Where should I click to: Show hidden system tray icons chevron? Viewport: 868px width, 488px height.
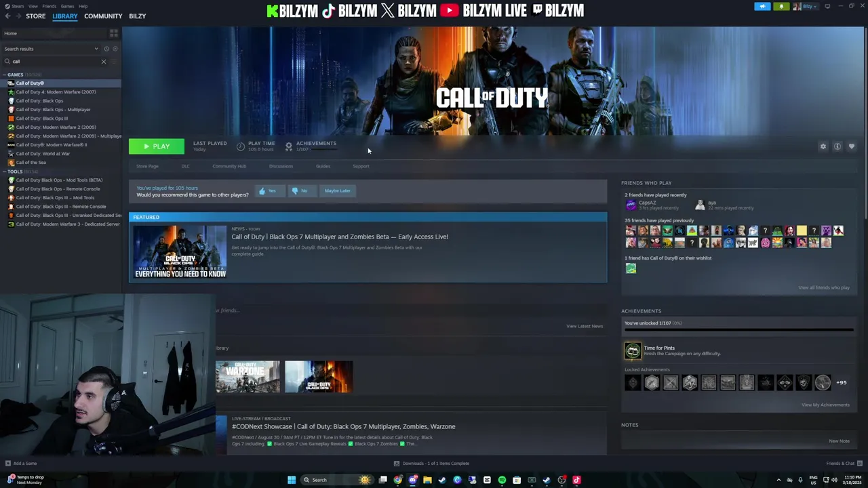pos(778,480)
